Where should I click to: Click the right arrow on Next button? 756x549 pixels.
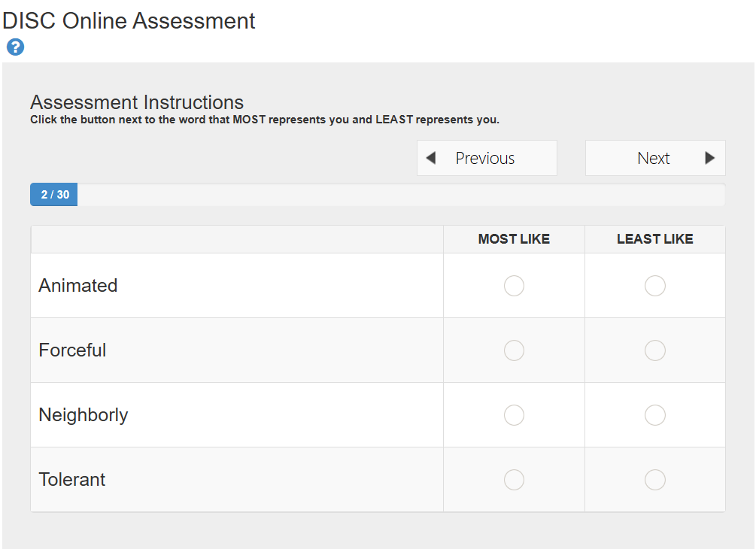[x=709, y=158]
